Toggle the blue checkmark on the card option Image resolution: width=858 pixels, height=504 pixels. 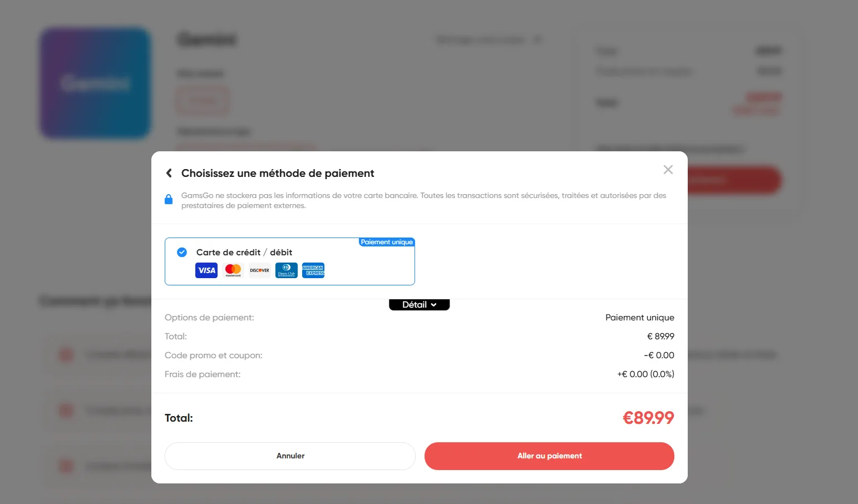click(x=181, y=252)
